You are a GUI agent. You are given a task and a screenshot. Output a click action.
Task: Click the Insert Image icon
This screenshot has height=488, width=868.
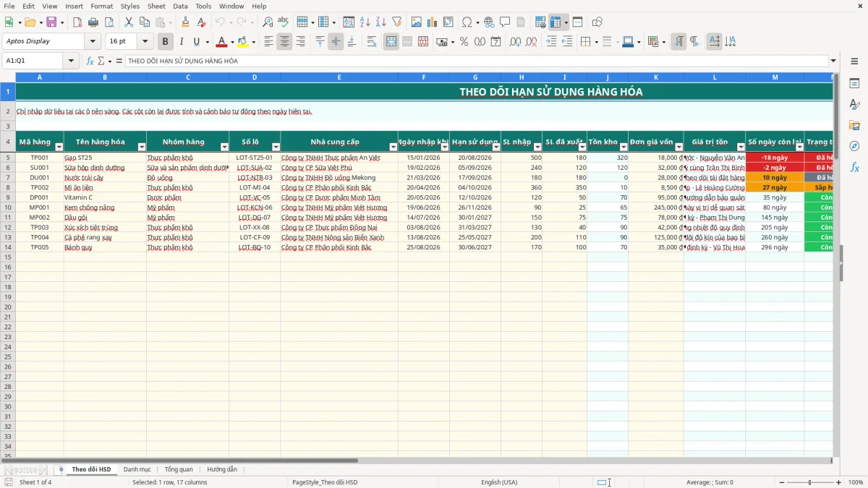click(x=417, y=22)
